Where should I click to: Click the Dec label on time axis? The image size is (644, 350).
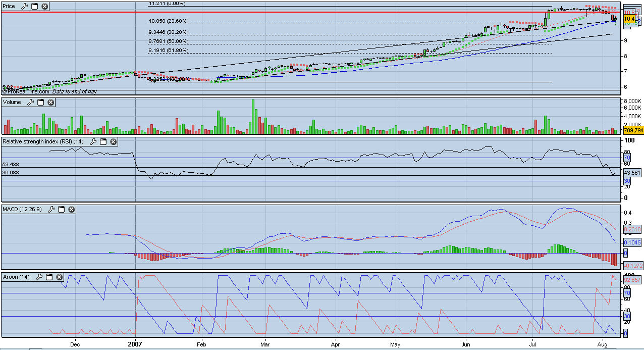tap(76, 345)
